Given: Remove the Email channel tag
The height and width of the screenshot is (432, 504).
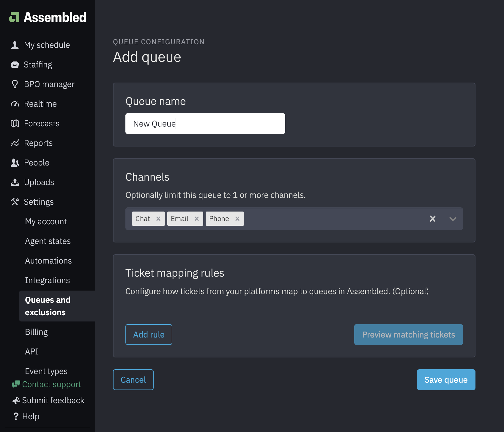Looking at the screenshot, I should pyautogui.click(x=197, y=219).
